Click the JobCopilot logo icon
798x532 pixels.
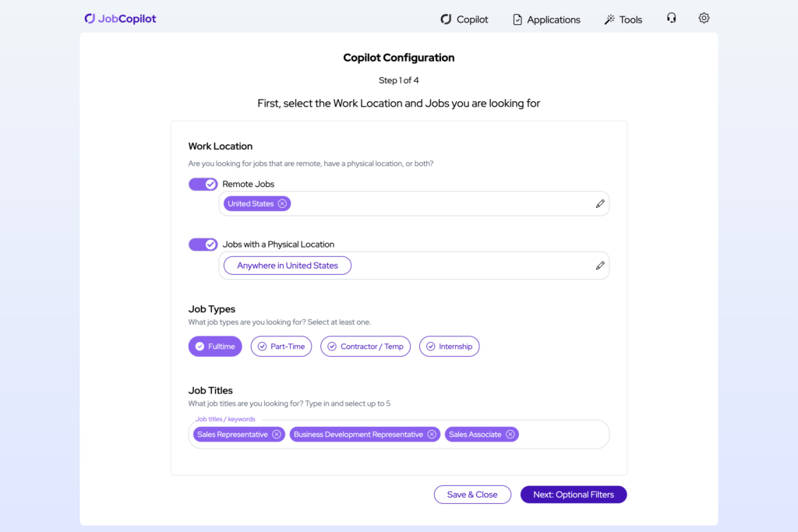[90, 19]
